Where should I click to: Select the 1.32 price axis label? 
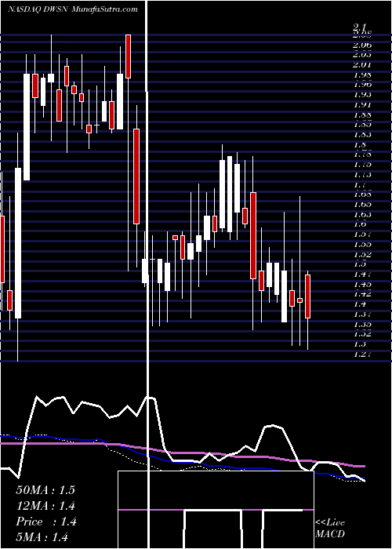(362, 333)
